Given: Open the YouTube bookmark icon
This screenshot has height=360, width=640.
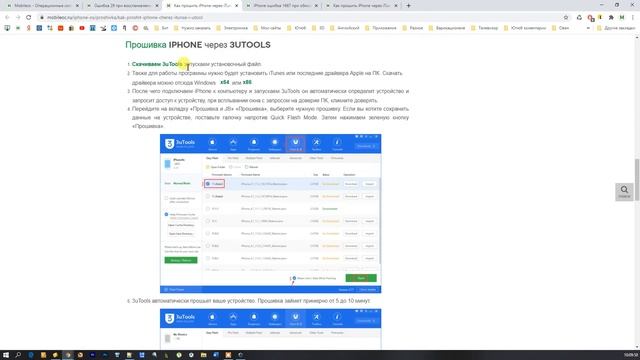Looking at the screenshot, I should 82,28.
